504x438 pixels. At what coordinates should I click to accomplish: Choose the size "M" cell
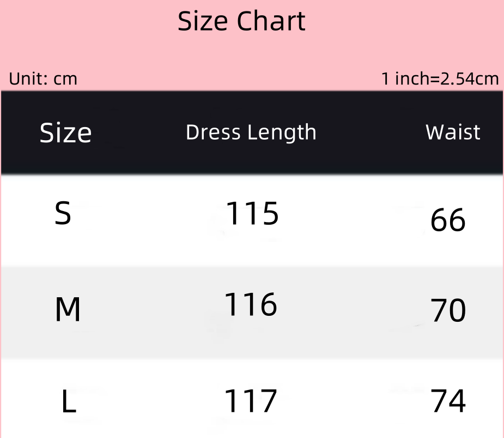[x=68, y=310]
